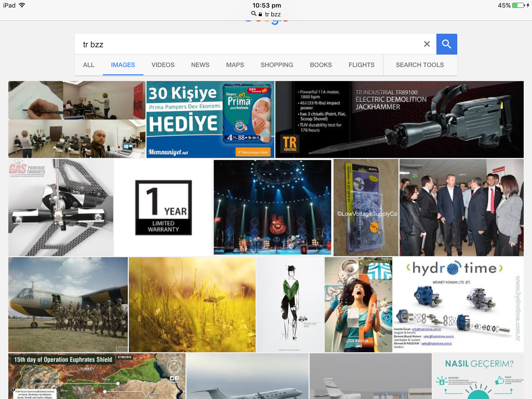The height and width of the screenshot is (399, 532).
Task: Switch to the BOOKS tab
Action: tap(321, 65)
